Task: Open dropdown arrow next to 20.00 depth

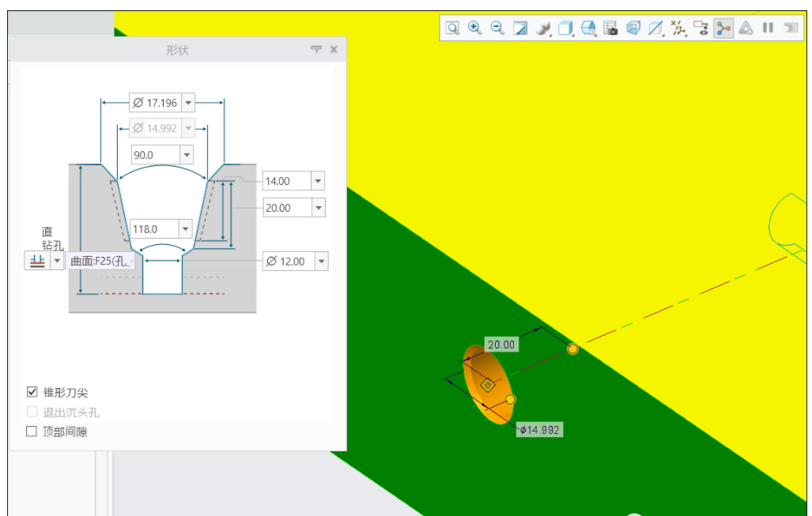Action: (318, 208)
